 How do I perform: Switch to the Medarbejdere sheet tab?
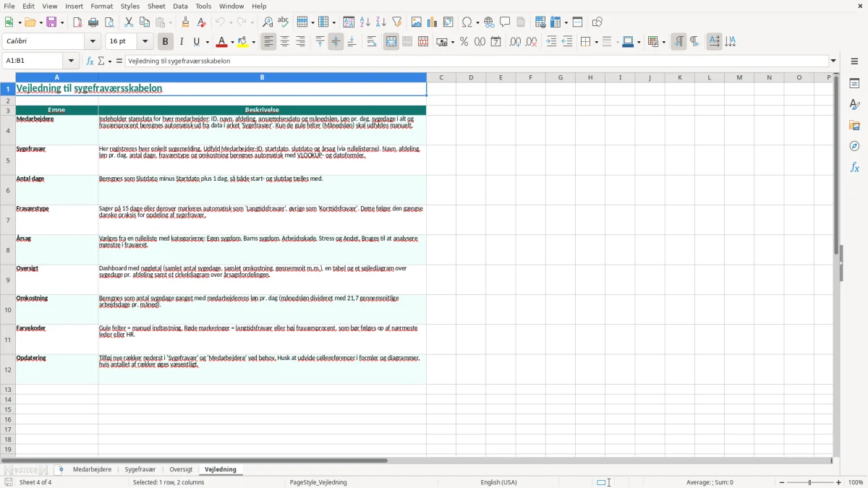92,469
